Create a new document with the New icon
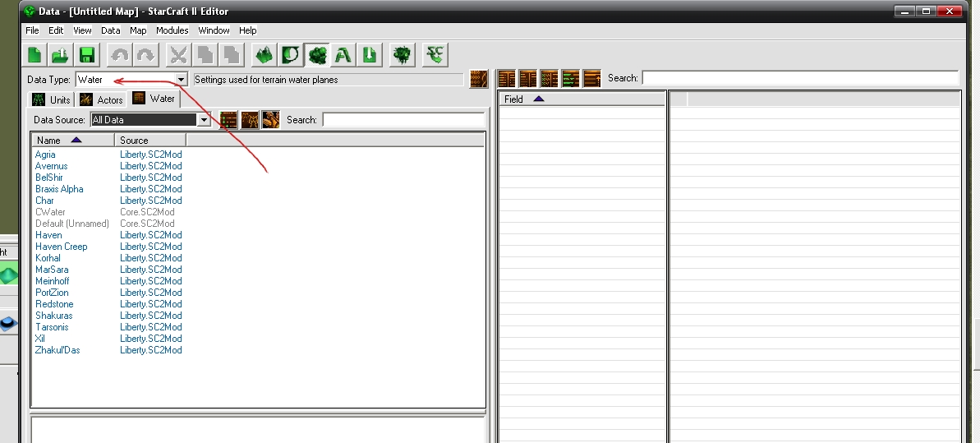Screen dimensions: 980x443 click(x=35, y=55)
